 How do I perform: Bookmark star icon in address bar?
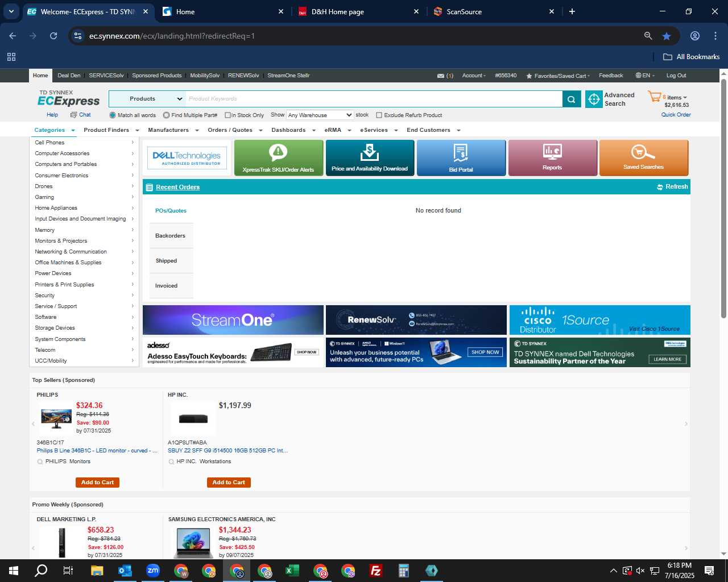point(667,36)
